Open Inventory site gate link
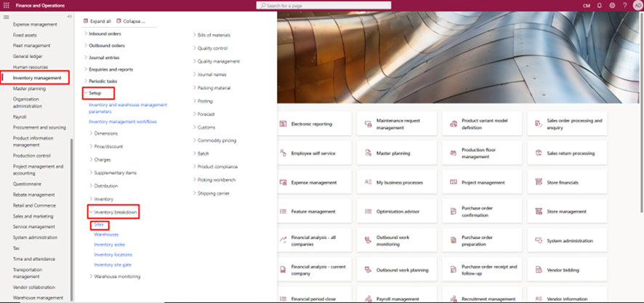This screenshot has height=303, width=644. 113,264
